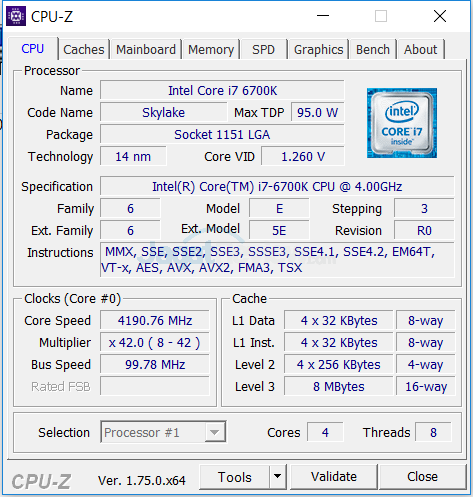Click the Name field 'Intel Core i7 6700K'
This screenshot has width=473, height=497.
[x=222, y=90]
